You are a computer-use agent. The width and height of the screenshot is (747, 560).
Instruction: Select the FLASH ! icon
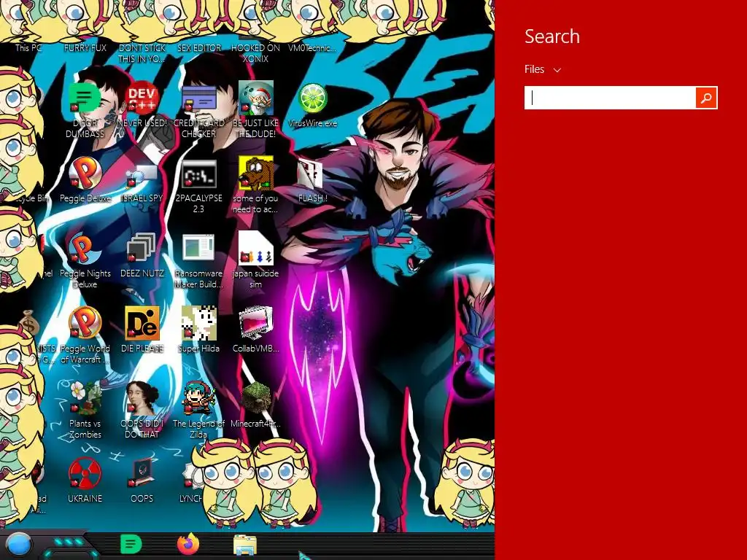pyautogui.click(x=309, y=172)
